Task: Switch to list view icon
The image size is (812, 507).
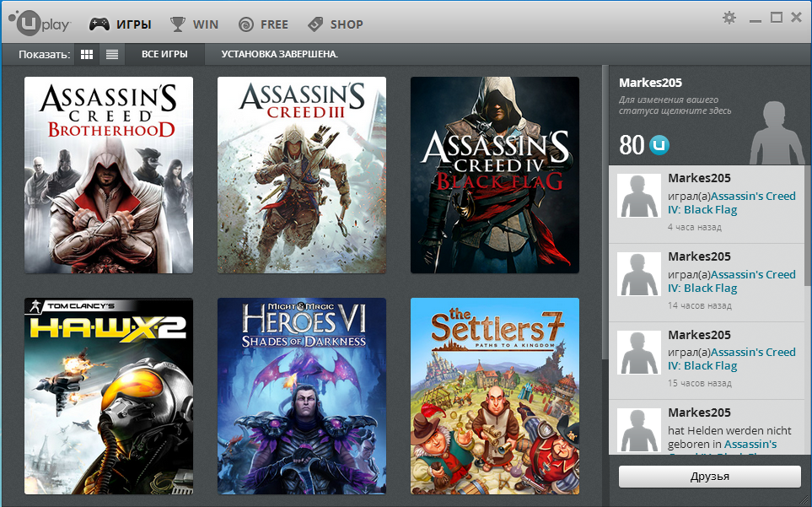Action: tap(112, 54)
